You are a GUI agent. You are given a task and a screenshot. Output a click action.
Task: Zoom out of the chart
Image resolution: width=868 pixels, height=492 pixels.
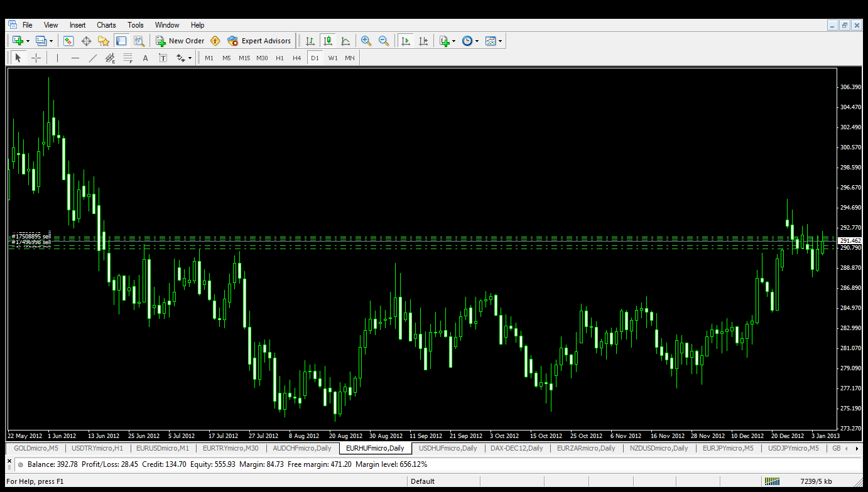pos(384,41)
